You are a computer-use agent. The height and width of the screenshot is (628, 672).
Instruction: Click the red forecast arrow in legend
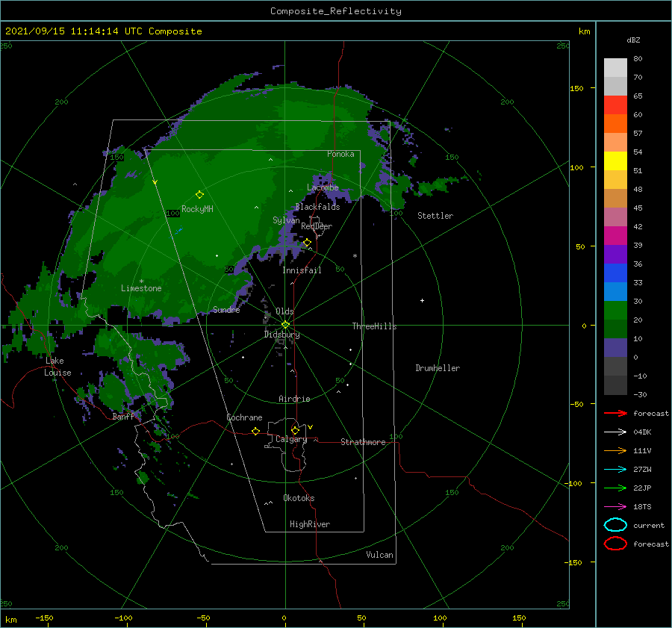tap(615, 413)
